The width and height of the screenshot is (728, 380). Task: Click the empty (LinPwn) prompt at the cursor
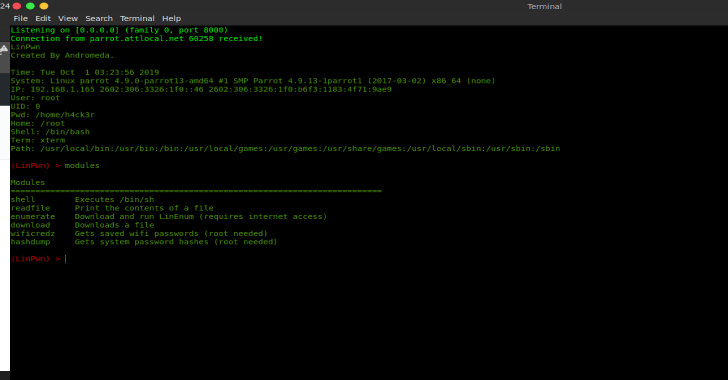(x=39, y=259)
